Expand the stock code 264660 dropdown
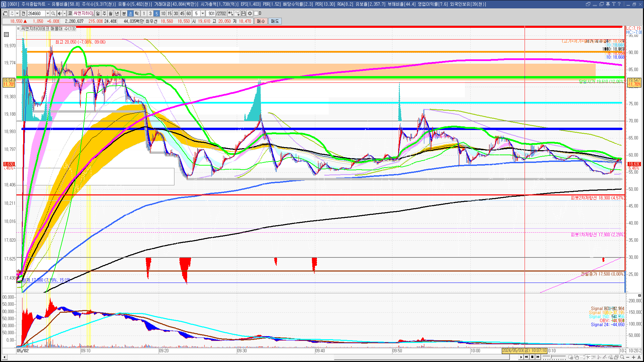 click(x=48, y=13)
